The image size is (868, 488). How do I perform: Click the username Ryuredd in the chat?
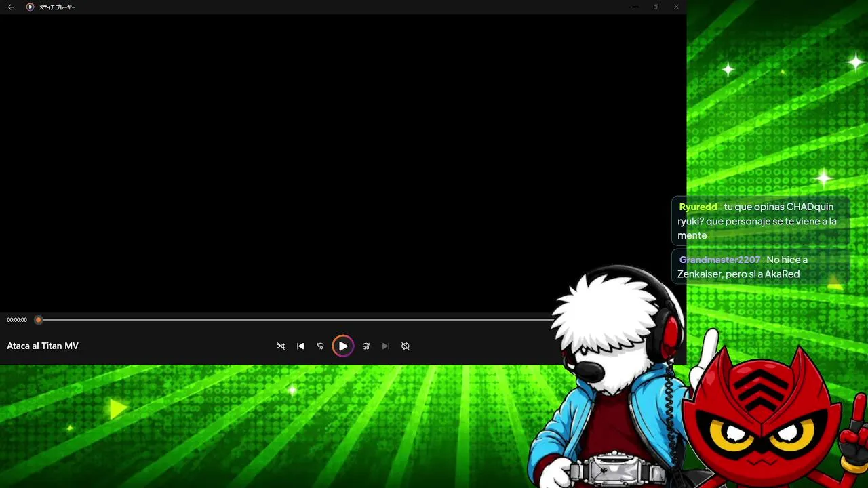tap(698, 207)
